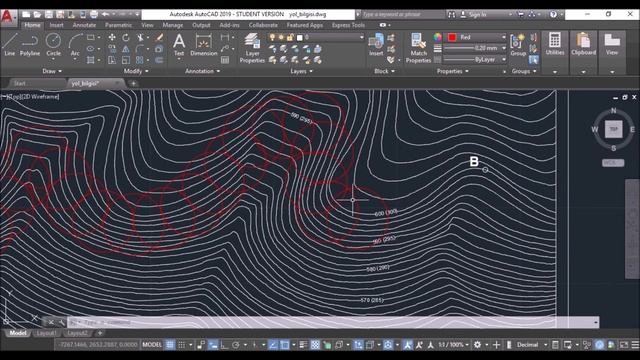640x360 pixels.
Task: Click the TOP face of ViewCube
Action: (613, 129)
